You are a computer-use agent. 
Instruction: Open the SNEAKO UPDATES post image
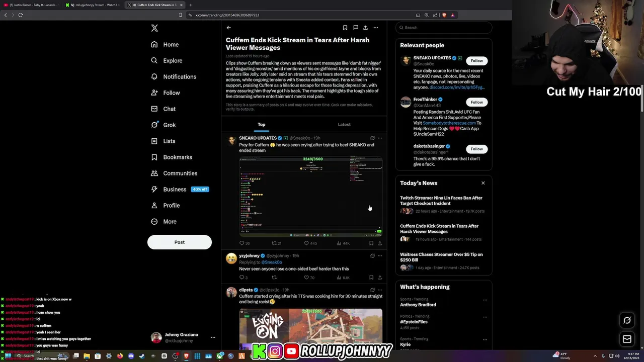click(x=311, y=196)
